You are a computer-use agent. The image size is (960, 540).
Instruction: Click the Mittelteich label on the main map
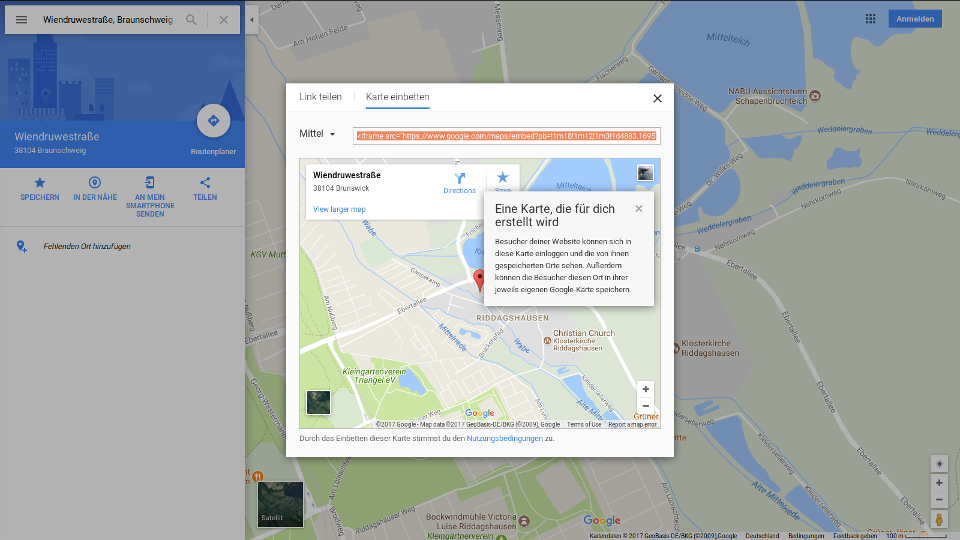coord(728,39)
